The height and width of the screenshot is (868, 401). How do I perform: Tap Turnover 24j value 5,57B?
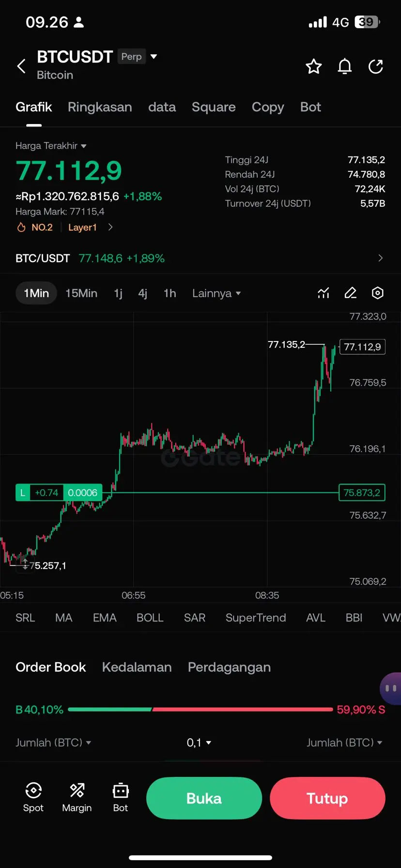(372, 203)
